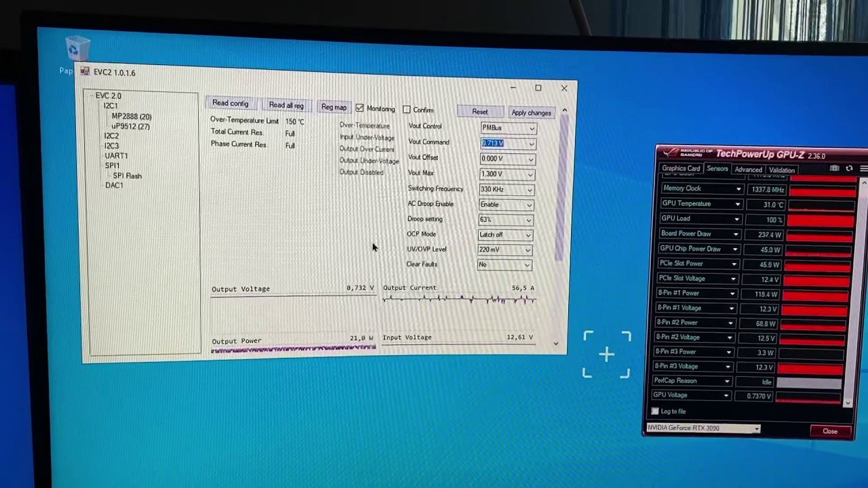Select uP9512 (27) in the tree
868x488 pixels.
130,126
